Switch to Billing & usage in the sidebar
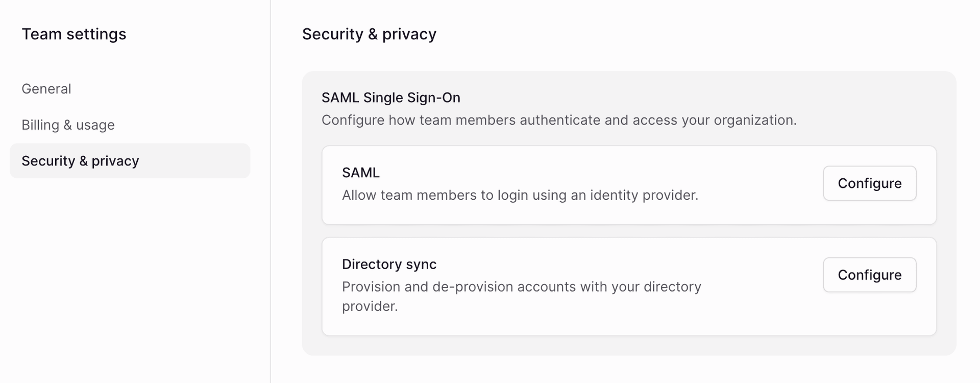 tap(68, 125)
